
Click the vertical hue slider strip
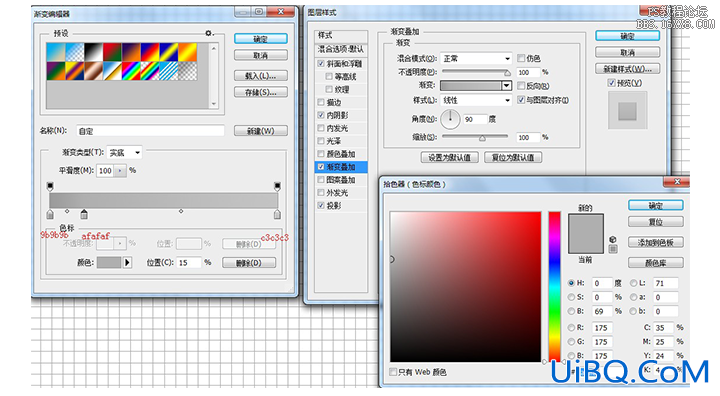554,287
